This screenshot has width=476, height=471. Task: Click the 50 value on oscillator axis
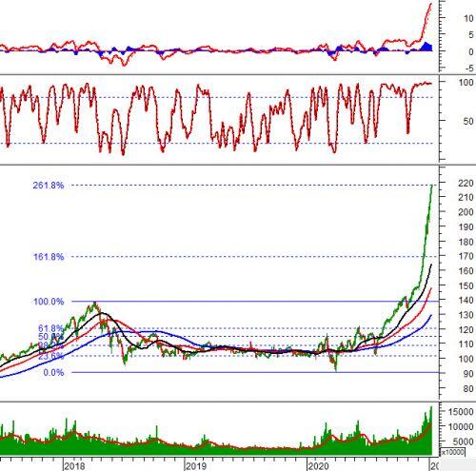pyautogui.click(x=468, y=121)
